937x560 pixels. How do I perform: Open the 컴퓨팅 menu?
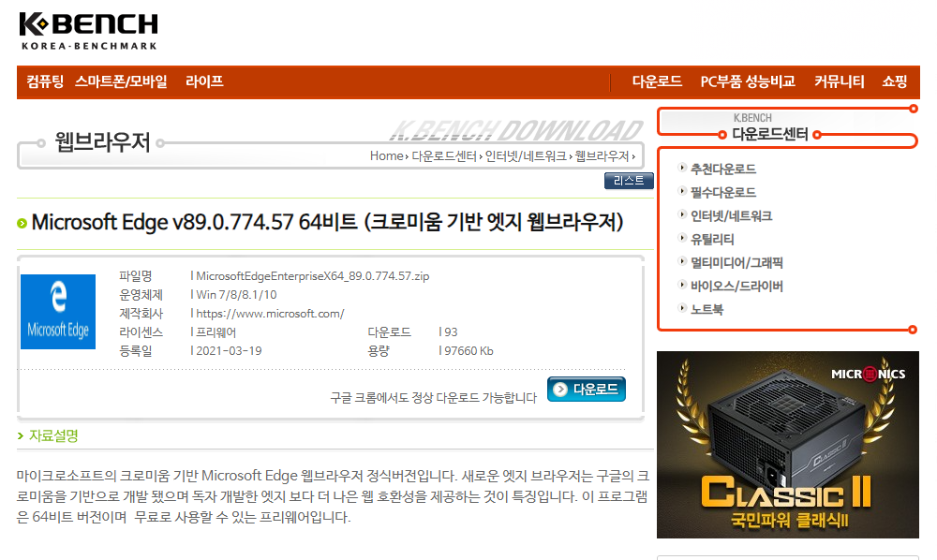(45, 81)
